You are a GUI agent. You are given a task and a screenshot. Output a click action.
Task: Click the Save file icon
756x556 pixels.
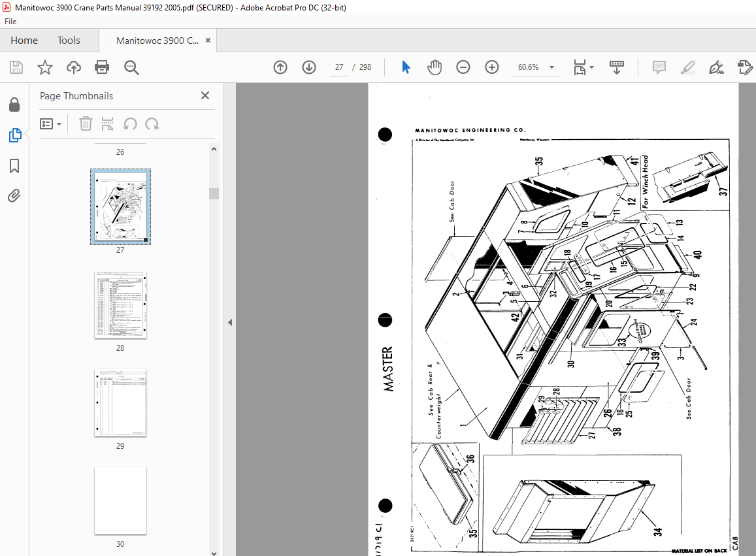pos(16,67)
